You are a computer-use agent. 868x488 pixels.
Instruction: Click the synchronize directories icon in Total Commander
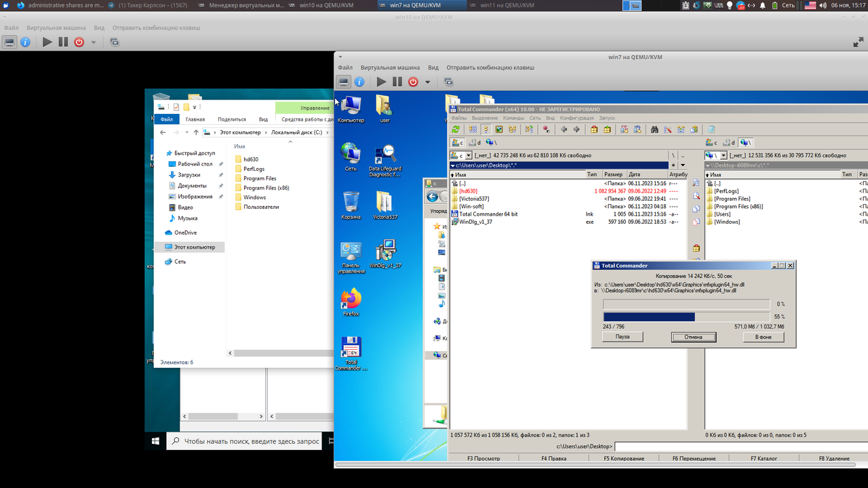tap(681, 129)
